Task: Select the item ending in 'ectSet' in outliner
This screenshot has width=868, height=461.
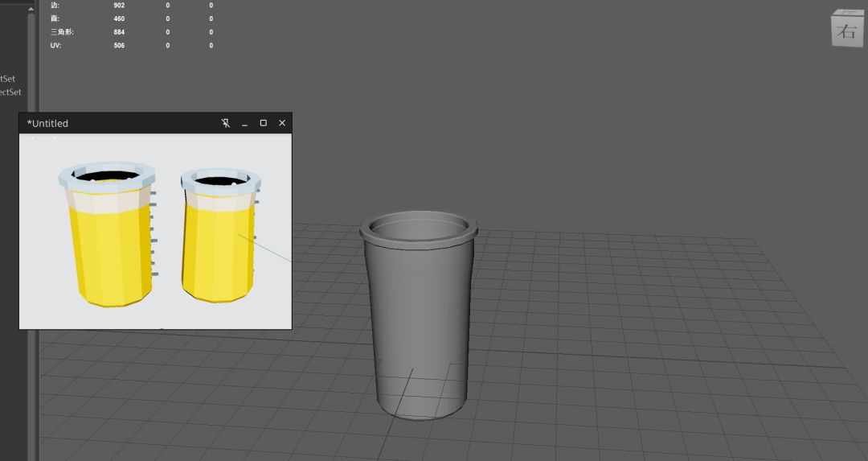Action: click(x=10, y=92)
